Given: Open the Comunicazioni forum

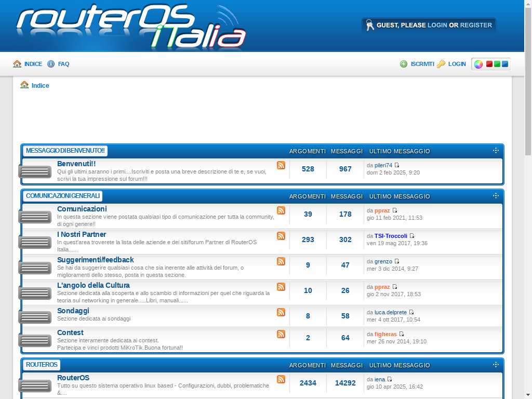Looking at the screenshot, I should coord(82,209).
